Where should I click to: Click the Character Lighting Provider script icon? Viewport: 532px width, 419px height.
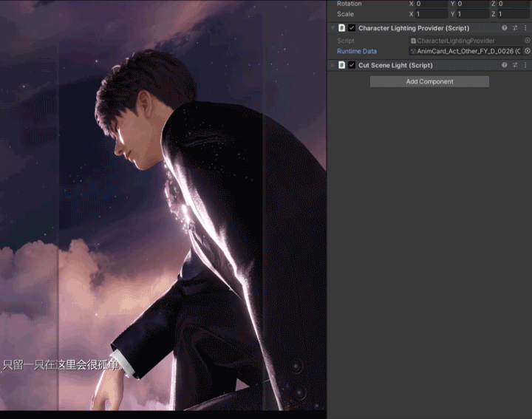(342, 28)
